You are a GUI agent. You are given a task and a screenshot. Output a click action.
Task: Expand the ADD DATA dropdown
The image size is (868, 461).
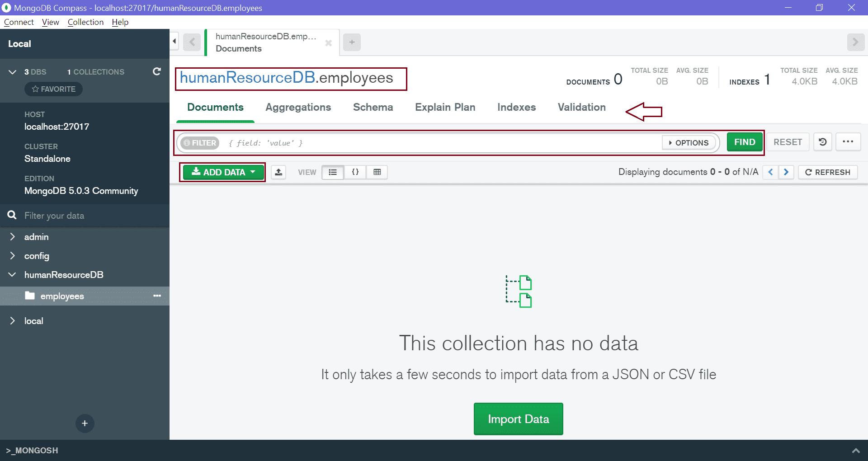pyautogui.click(x=222, y=172)
